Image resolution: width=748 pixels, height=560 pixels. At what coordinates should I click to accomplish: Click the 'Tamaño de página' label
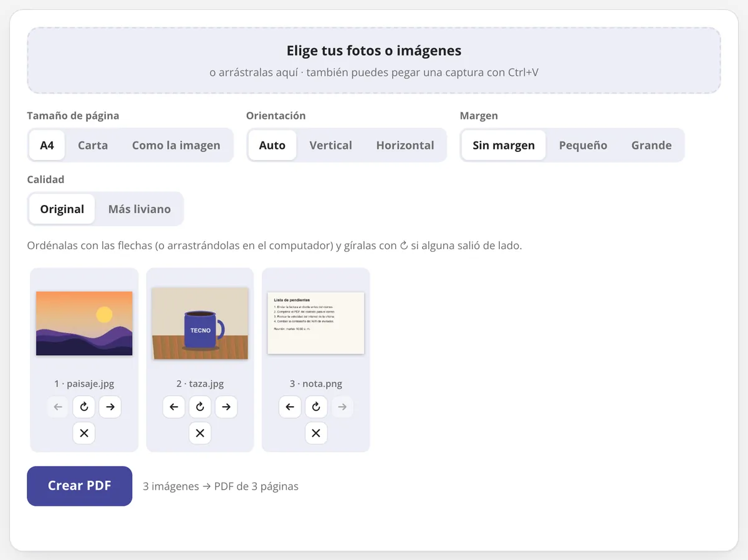click(x=73, y=116)
